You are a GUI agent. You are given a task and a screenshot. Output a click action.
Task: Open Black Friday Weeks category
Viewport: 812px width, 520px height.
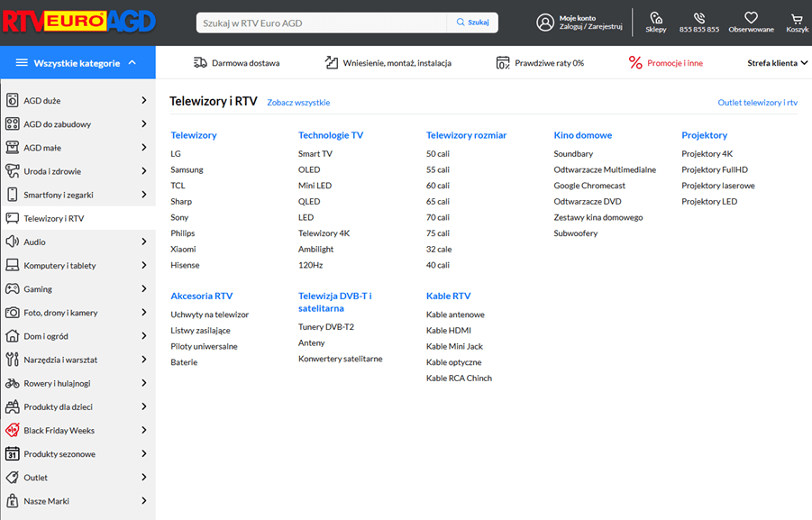point(59,431)
